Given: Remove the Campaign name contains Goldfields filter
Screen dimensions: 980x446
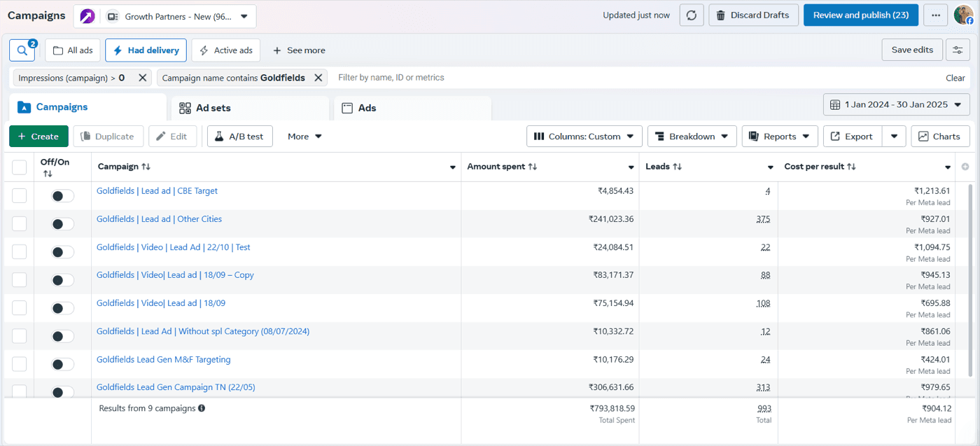Looking at the screenshot, I should [318, 78].
